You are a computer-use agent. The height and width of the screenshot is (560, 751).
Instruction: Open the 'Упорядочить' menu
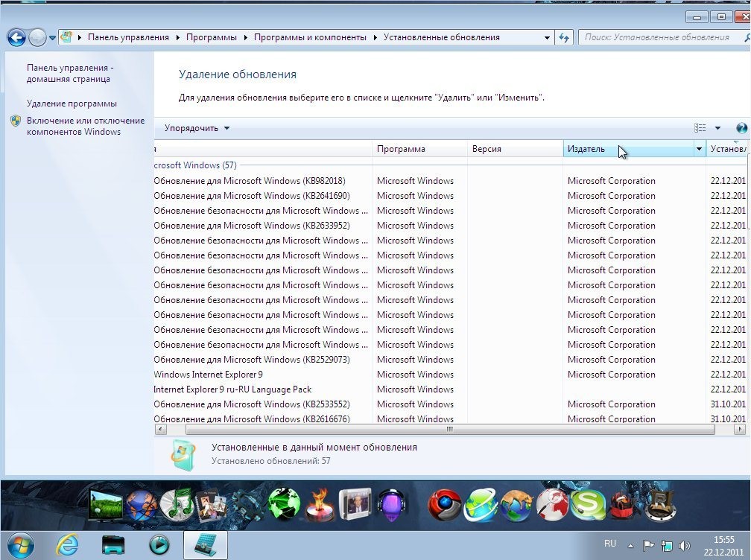197,128
